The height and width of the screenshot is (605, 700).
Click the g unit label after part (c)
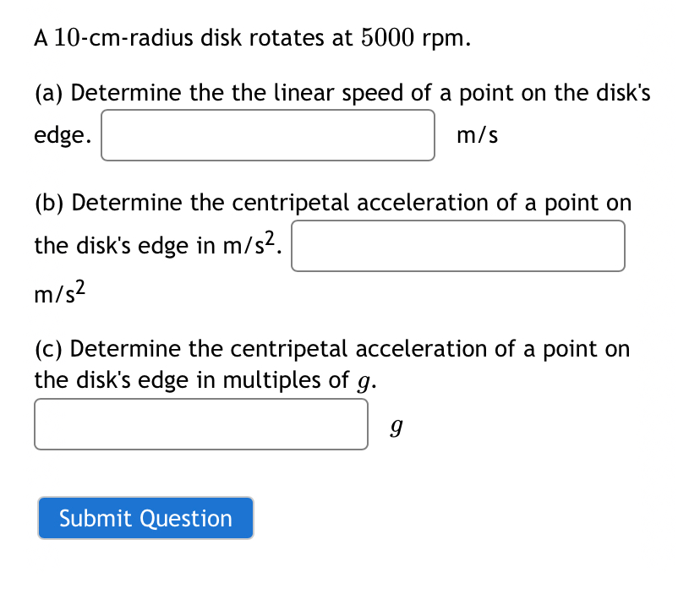click(397, 425)
